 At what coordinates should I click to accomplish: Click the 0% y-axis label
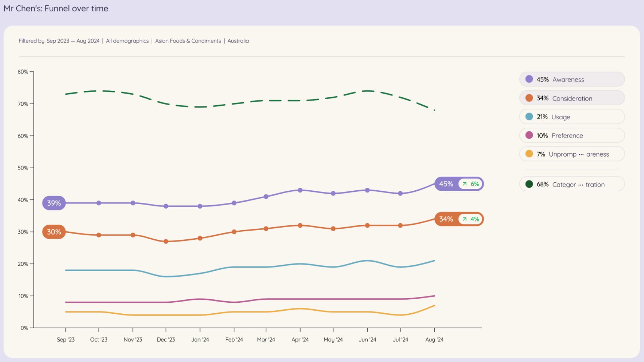pos(24,328)
